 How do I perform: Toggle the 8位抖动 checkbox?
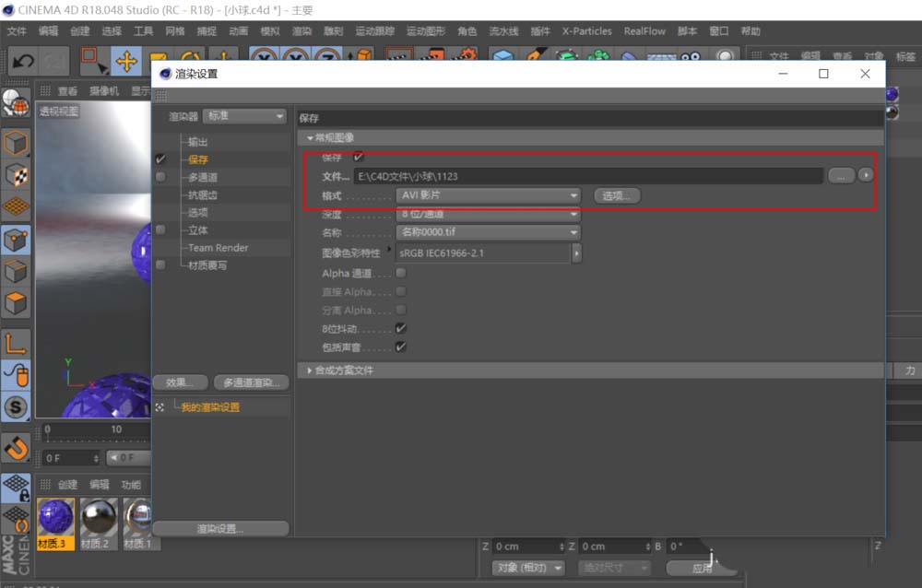pos(401,328)
